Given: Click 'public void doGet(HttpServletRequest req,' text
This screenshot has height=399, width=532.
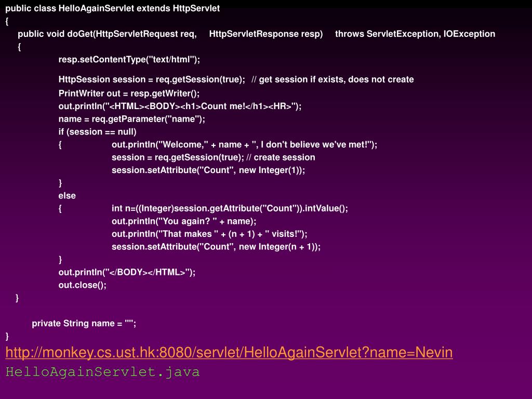Looking at the screenshot, I should pyautogui.click(x=107, y=34).
